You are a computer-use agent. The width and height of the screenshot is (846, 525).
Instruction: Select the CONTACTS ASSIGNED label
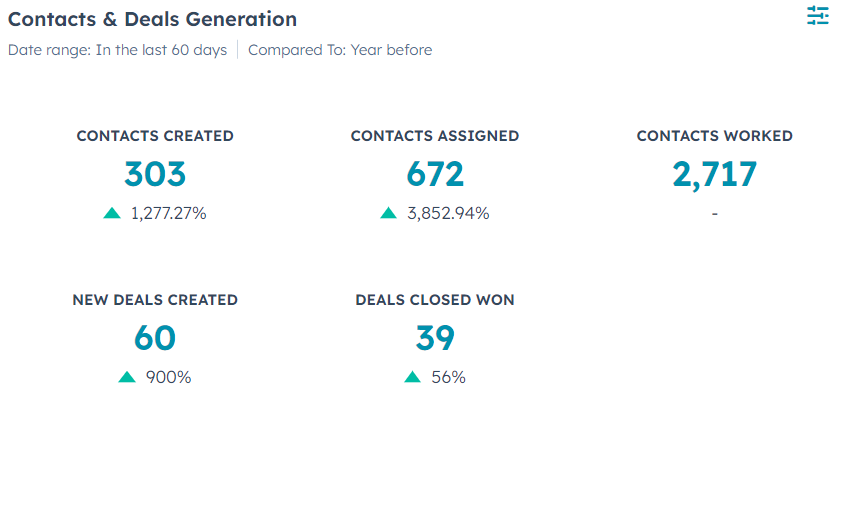click(435, 136)
